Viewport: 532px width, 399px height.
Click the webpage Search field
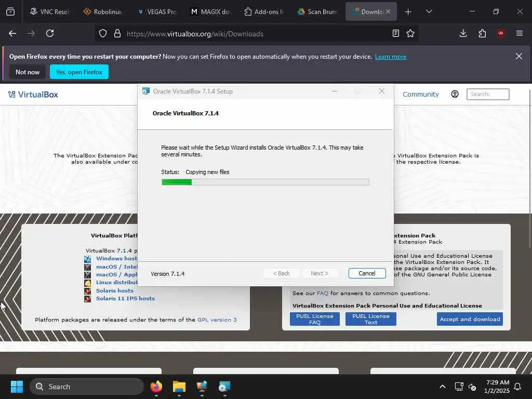488,95
